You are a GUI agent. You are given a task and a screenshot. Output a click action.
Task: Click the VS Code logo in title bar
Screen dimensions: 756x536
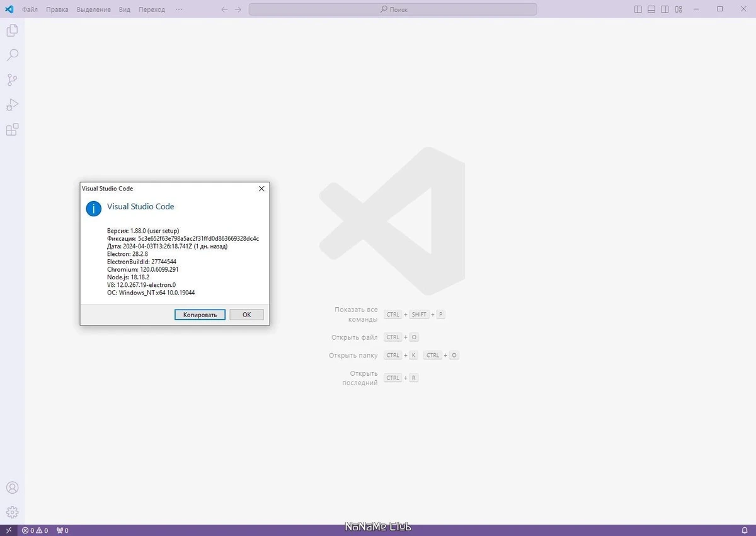(x=9, y=9)
